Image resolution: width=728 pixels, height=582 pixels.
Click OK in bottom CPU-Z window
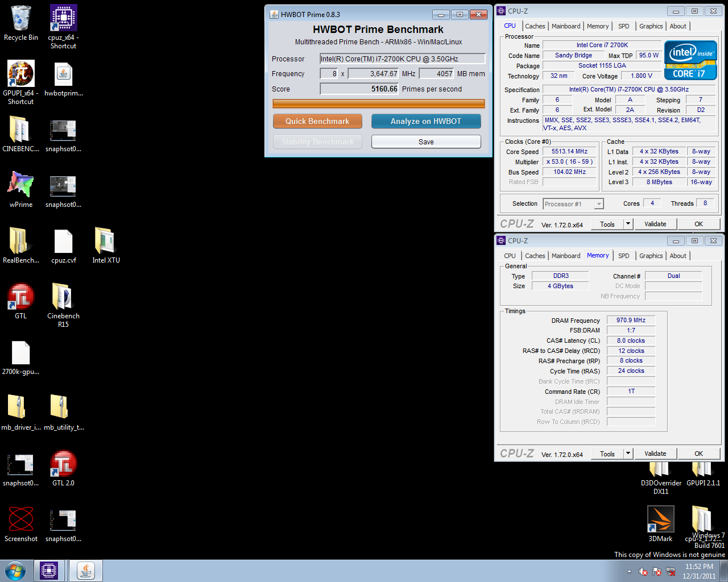click(x=699, y=454)
